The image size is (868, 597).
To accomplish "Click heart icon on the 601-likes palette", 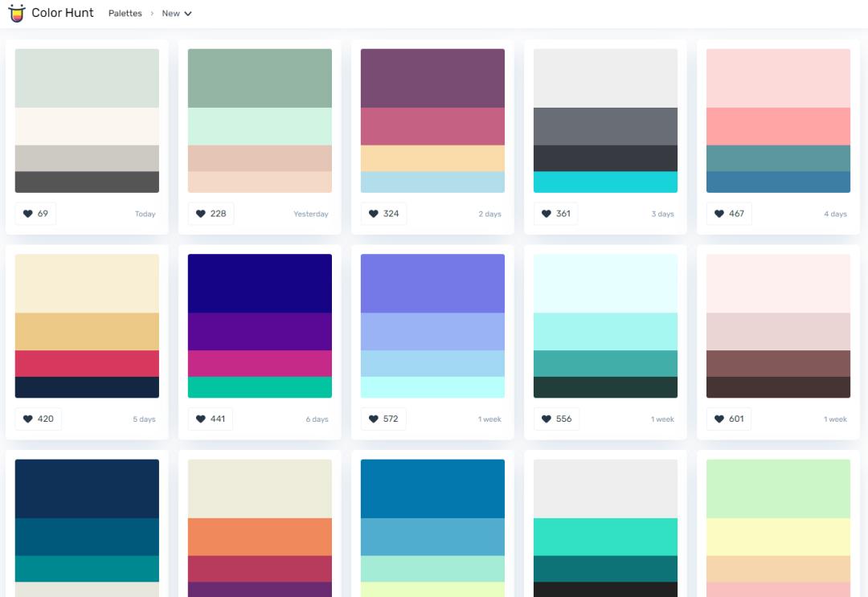I will (x=719, y=419).
